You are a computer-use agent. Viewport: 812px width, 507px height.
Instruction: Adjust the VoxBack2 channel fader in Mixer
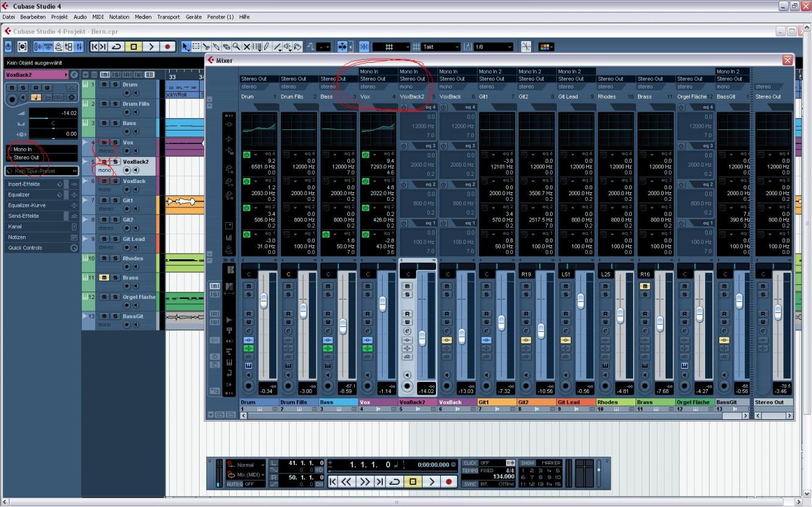click(422, 337)
